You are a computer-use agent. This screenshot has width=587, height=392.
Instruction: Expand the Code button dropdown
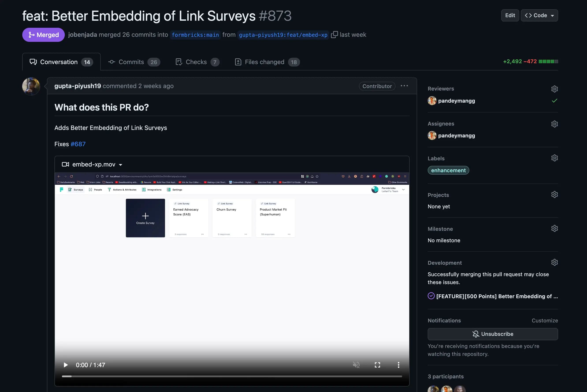pos(551,15)
